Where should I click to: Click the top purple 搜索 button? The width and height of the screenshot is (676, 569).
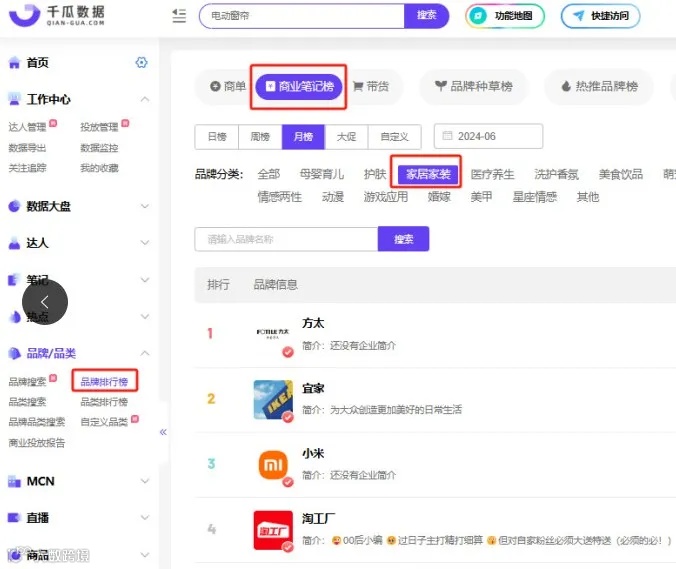pyautogui.click(x=426, y=16)
